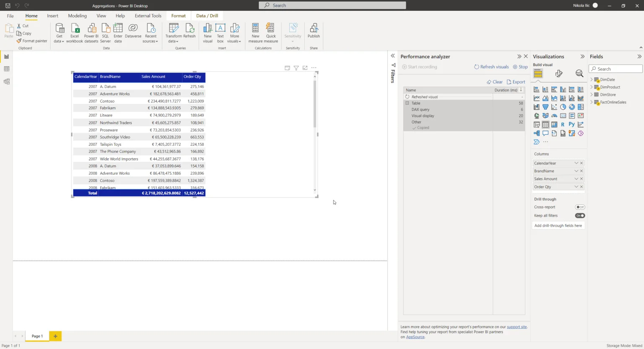Open the AppSource link
The height and width of the screenshot is (349, 644).
click(x=415, y=337)
